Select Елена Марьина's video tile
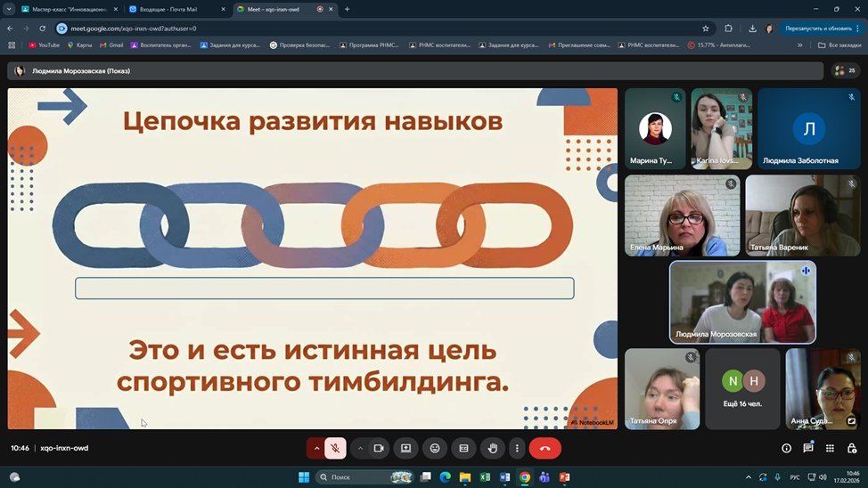 (x=682, y=216)
